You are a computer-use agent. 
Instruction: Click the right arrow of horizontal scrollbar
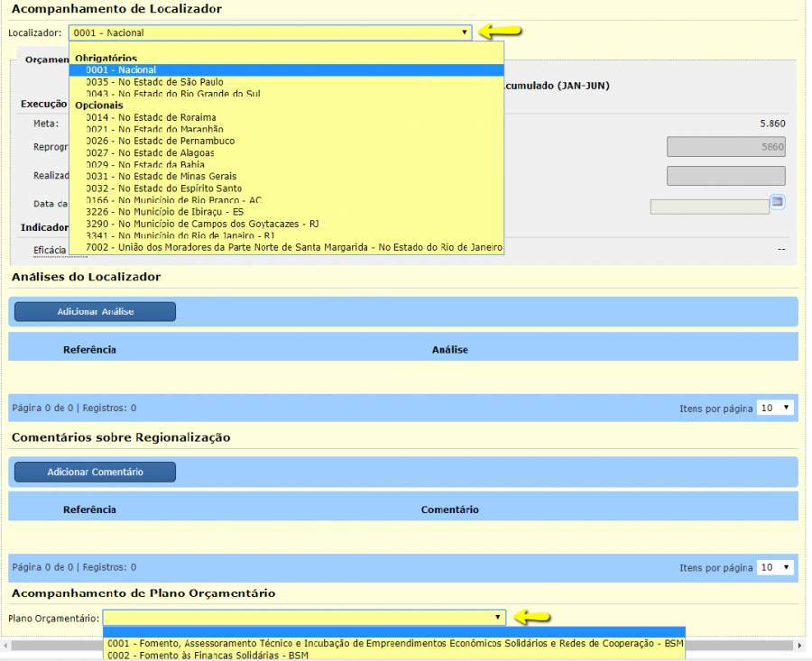point(799,646)
